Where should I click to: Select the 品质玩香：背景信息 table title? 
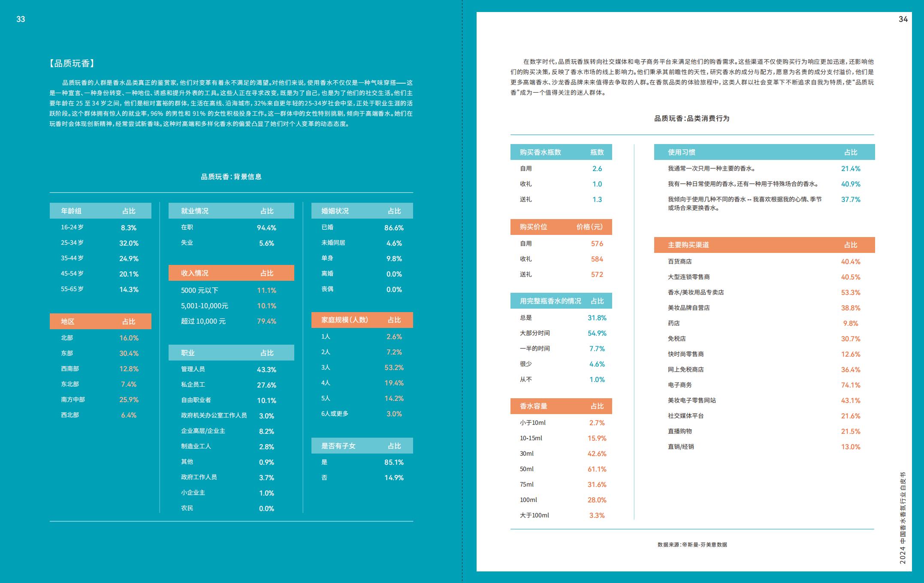coord(231,177)
